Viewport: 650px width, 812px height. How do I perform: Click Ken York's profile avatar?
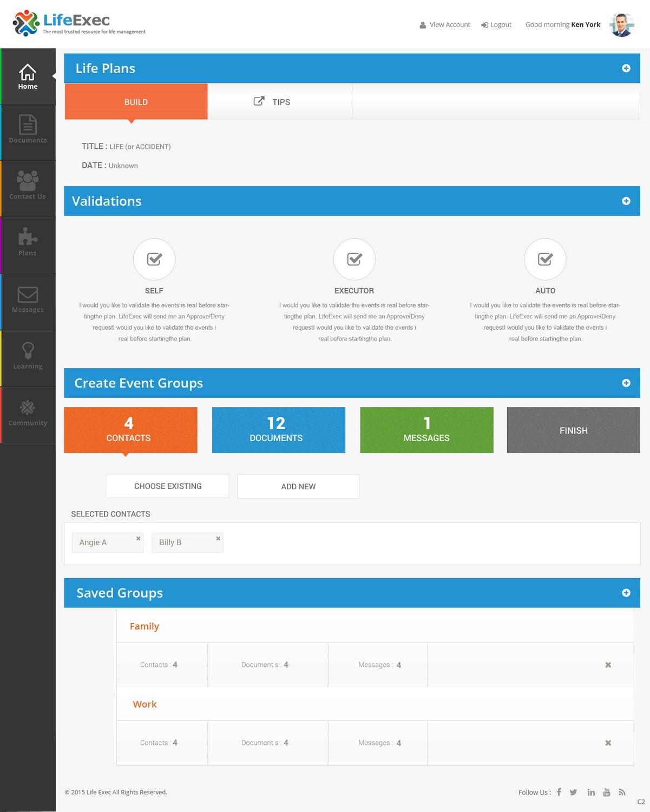[621, 24]
